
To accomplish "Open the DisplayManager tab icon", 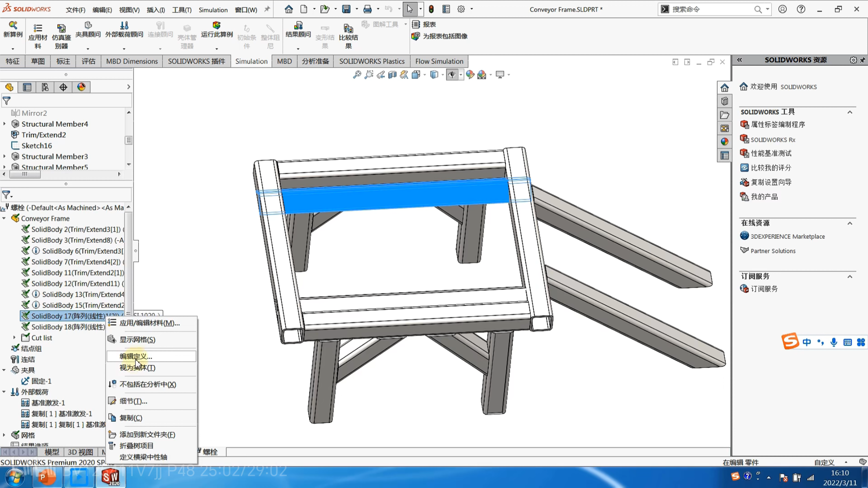I will (x=81, y=87).
